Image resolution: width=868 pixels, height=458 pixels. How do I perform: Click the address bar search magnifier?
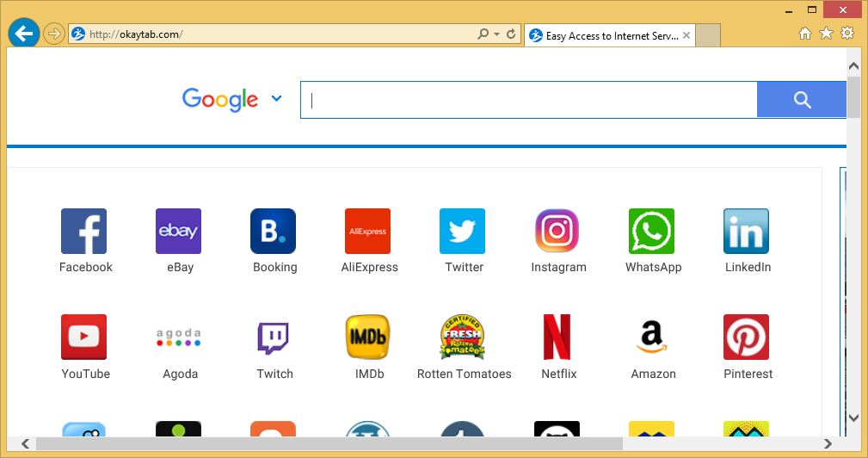tap(483, 34)
